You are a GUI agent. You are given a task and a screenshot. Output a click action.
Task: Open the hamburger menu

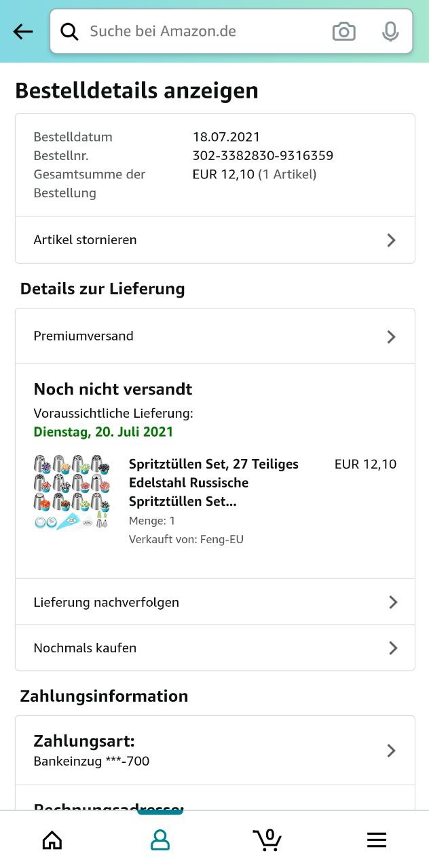point(376,840)
